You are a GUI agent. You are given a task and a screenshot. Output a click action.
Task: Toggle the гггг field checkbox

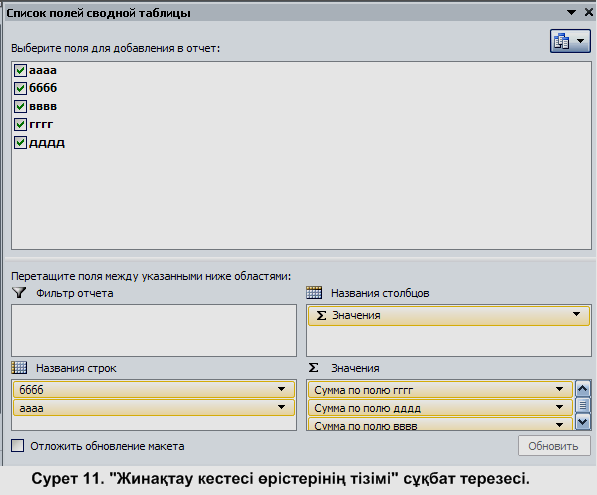click(x=20, y=124)
